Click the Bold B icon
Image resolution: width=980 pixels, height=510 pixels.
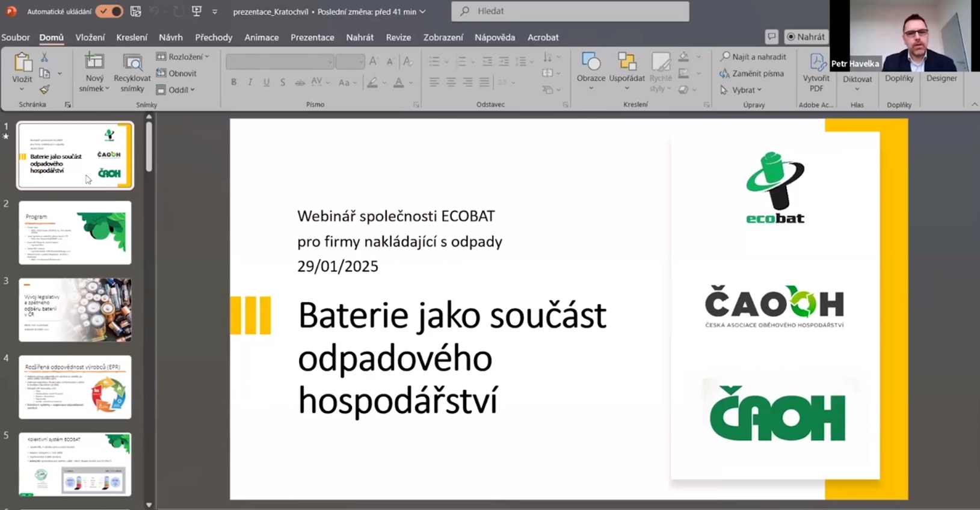(233, 82)
